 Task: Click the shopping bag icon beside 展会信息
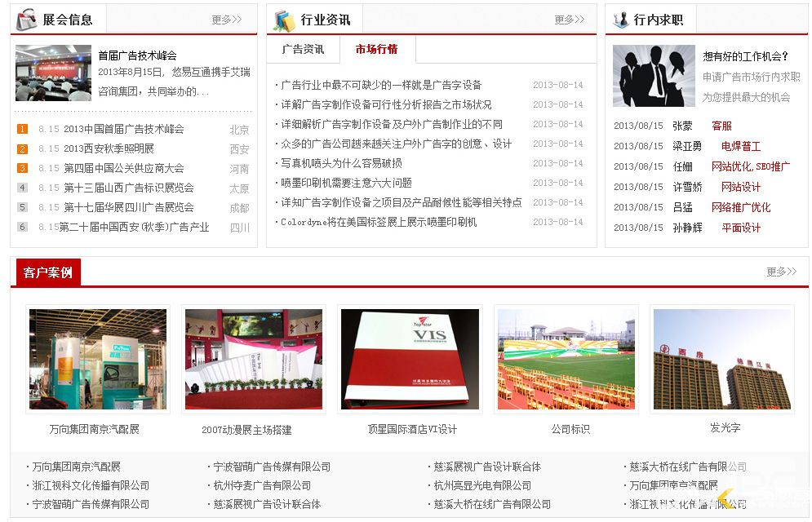tap(26, 19)
